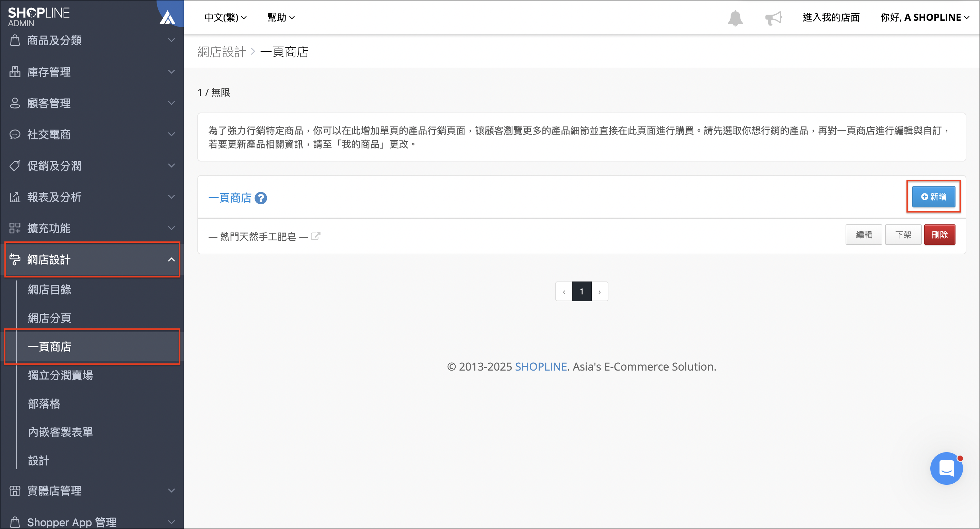Open 部落格 in the sidebar submenu
The height and width of the screenshot is (529, 980).
pos(44,404)
